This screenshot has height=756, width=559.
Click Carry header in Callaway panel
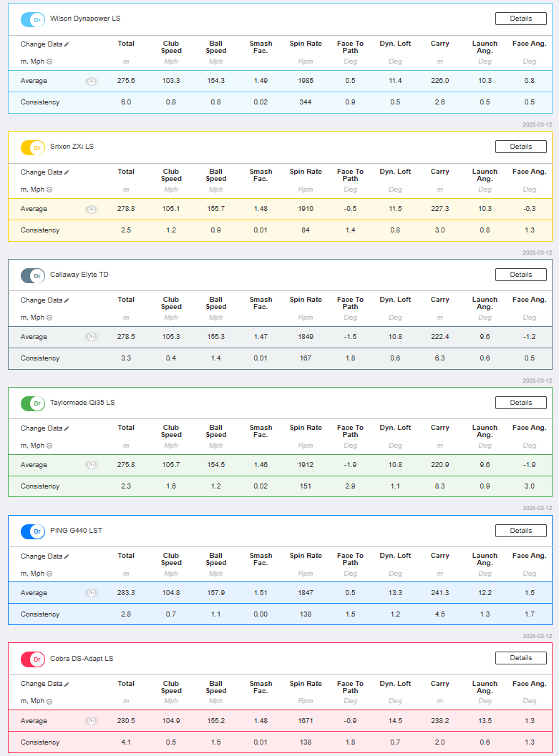tap(440, 300)
